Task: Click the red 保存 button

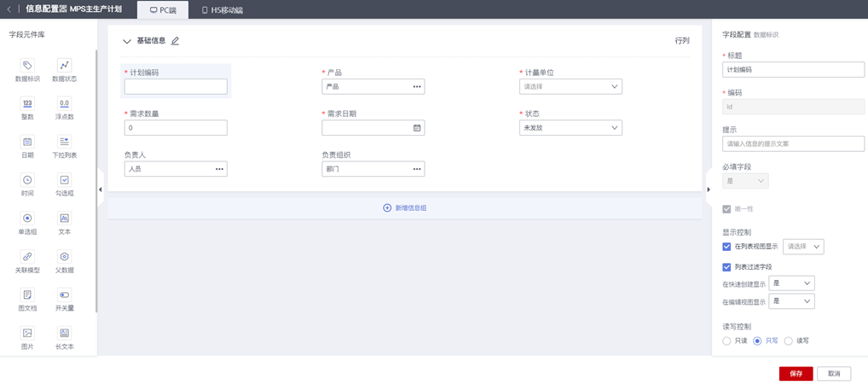Action: coord(796,374)
